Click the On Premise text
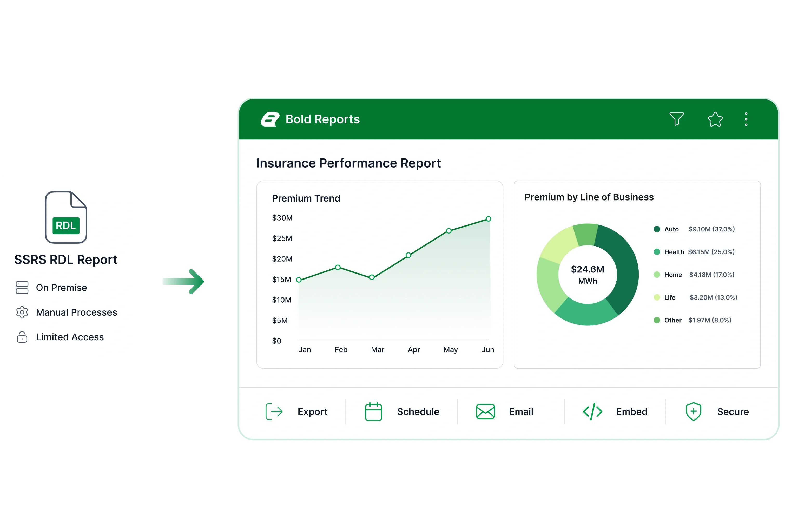 [x=61, y=288]
